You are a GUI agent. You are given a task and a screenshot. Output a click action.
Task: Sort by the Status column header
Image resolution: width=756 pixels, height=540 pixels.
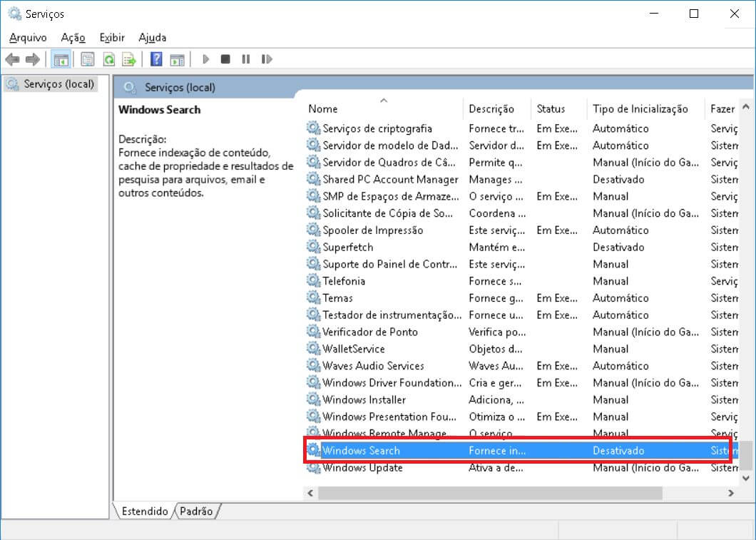point(559,109)
